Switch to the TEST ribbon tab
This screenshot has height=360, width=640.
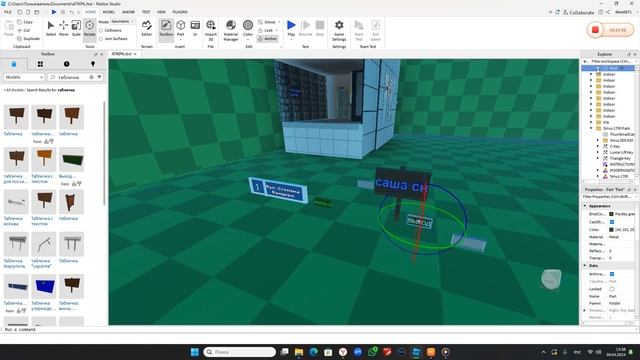(146, 12)
